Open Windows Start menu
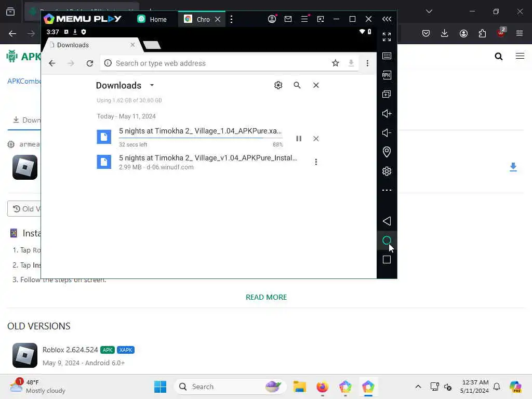 (x=160, y=387)
